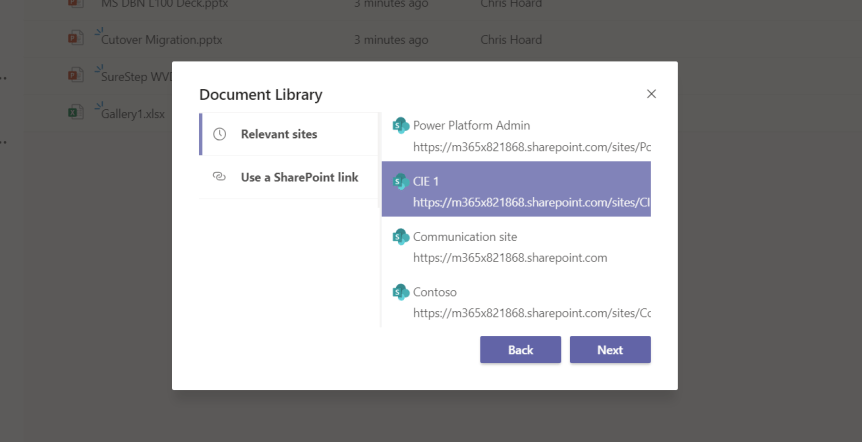Image resolution: width=862 pixels, height=442 pixels.
Task: Open the Gallery1.xlsx file name
Action: pyautogui.click(x=133, y=114)
